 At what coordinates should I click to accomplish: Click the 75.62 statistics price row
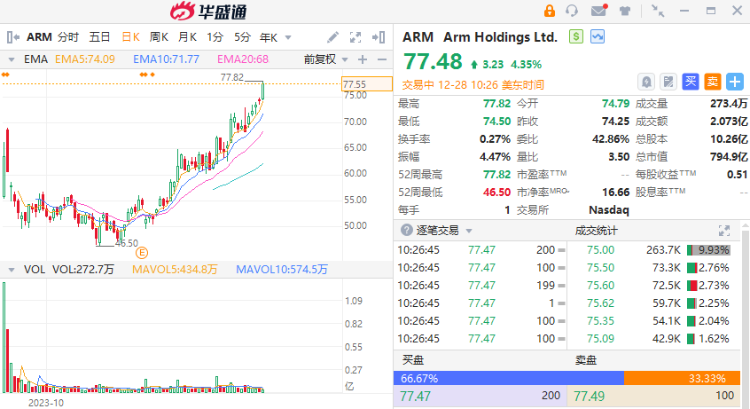[651, 303]
